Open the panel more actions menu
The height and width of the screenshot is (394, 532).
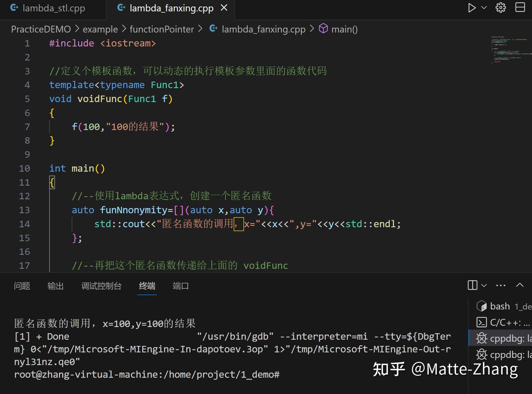[x=500, y=285]
